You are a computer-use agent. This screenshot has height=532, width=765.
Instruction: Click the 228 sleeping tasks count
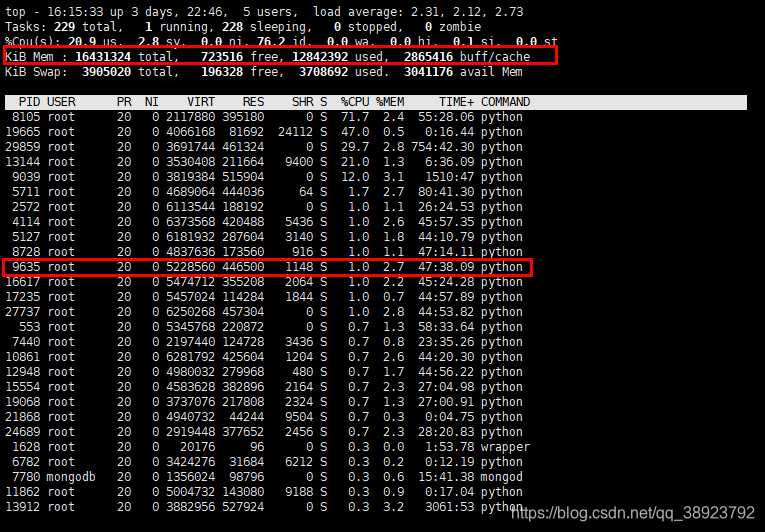[x=232, y=27]
